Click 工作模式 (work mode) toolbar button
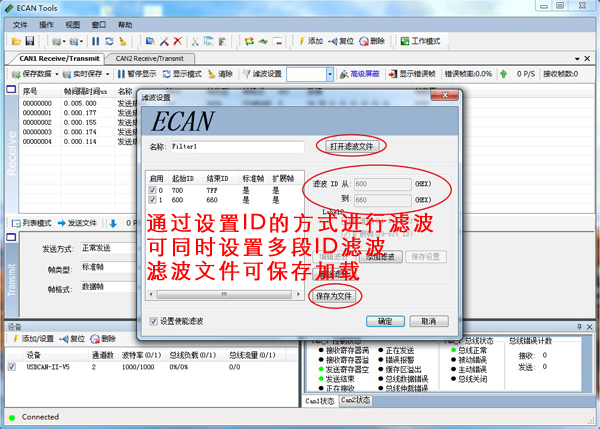The height and width of the screenshot is (429, 600). point(420,41)
